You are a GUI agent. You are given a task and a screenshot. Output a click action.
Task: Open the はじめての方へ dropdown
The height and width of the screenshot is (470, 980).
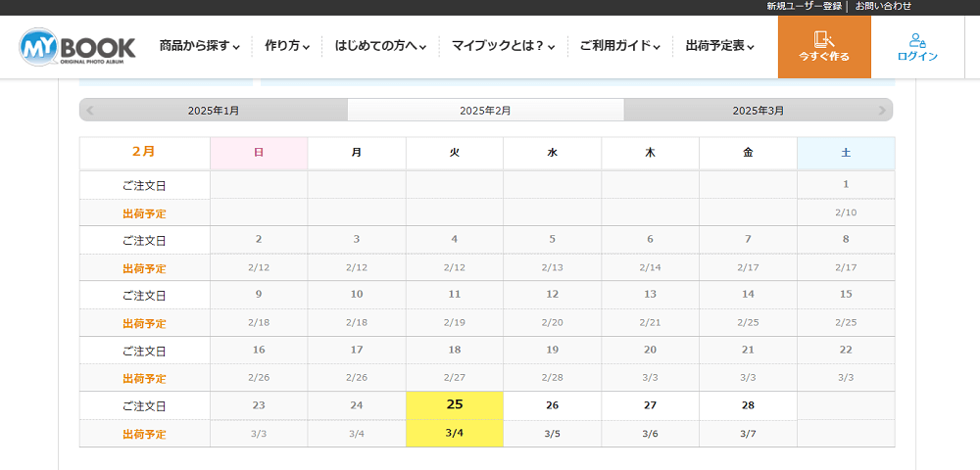(x=380, y=46)
